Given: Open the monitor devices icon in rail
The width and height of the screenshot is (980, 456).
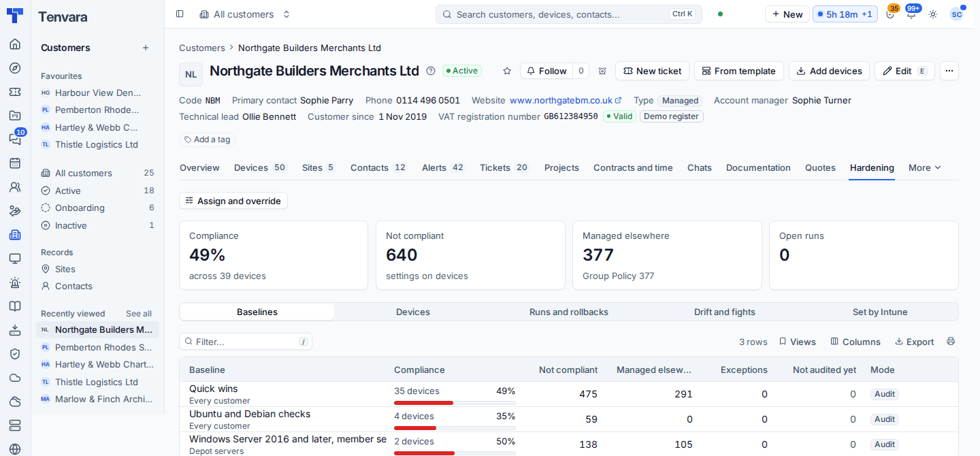Looking at the screenshot, I should click(15, 259).
